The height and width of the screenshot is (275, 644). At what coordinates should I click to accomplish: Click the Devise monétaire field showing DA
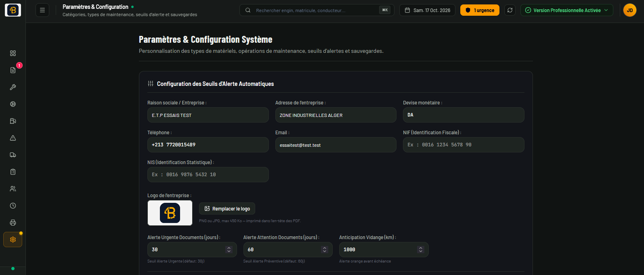click(x=464, y=115)
